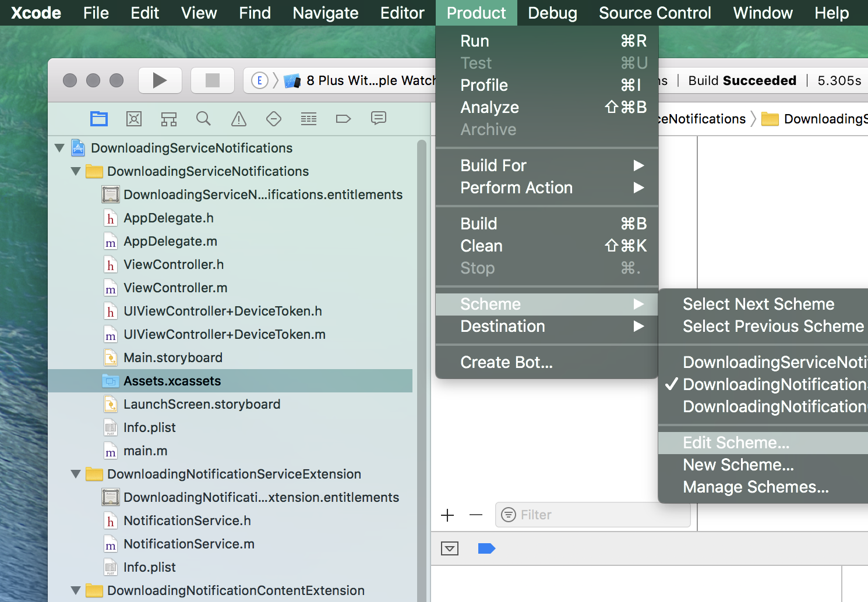Choose Create Bot... menu item
Screen dimensions: 868x602
(x=547, y=362)
